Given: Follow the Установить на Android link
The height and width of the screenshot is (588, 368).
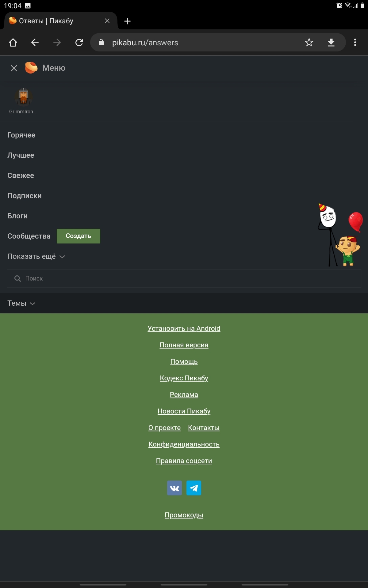Looking at the screenshot, I should 184,328.
